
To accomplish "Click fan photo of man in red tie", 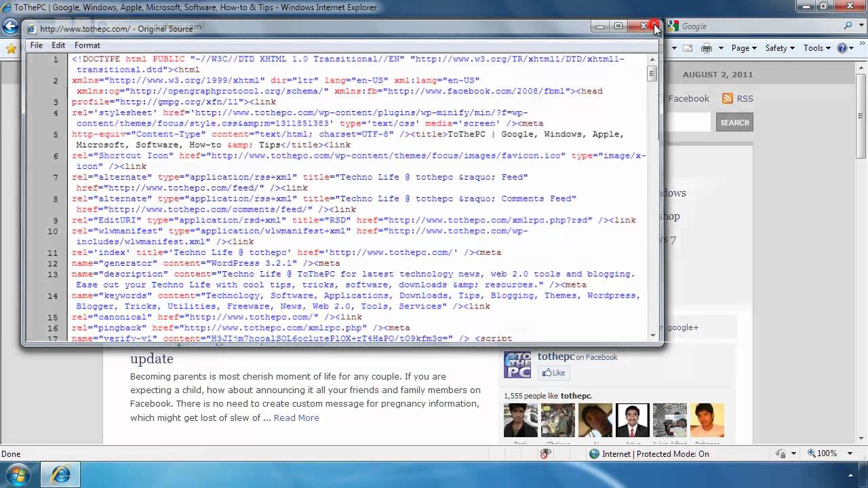I will coord(633,421).
